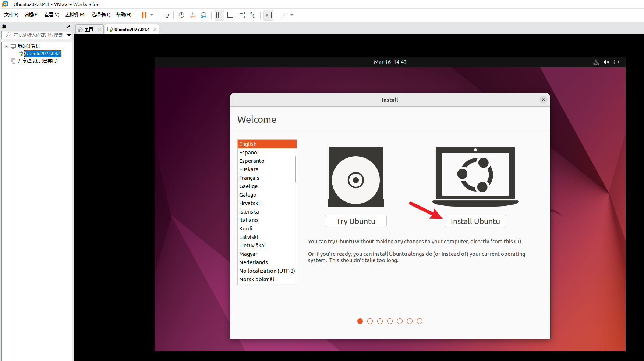Select Nederlands in the language list

coord(266,262)
